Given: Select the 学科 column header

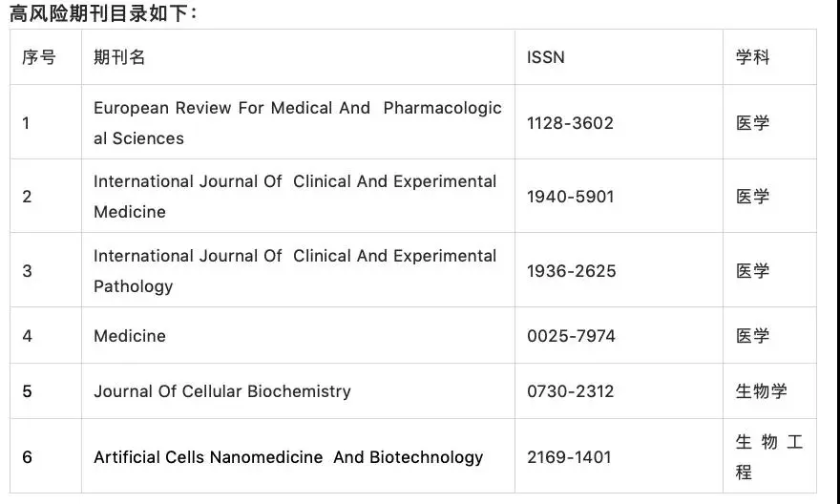Looking at the screenshot, I should tap(752, 57).
